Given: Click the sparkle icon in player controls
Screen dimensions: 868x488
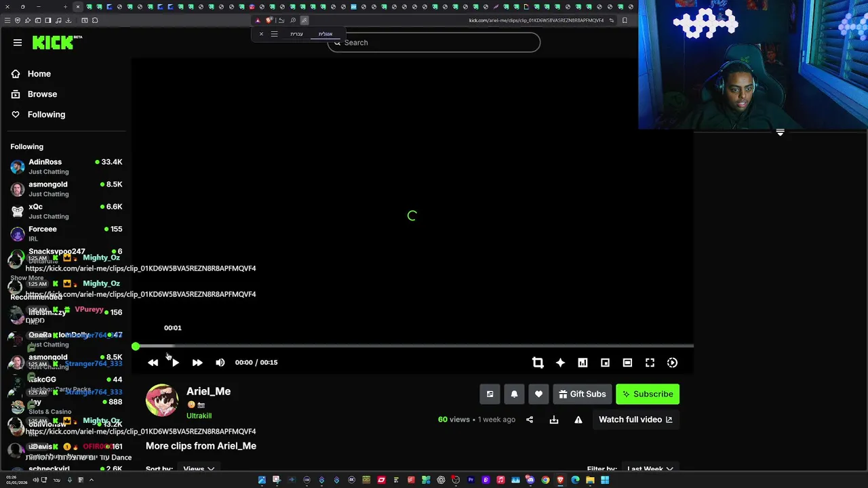Looking at the screenshot, I should pos(560,363).
